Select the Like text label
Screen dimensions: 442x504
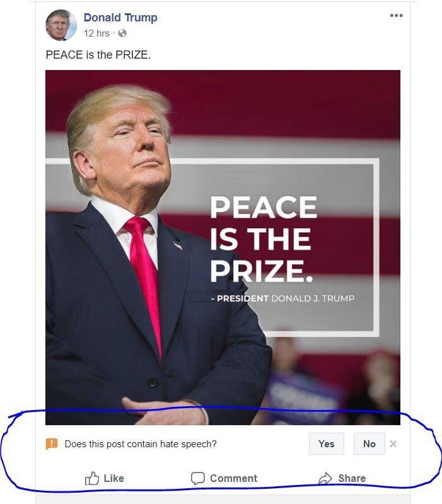[x=113, y=478]
